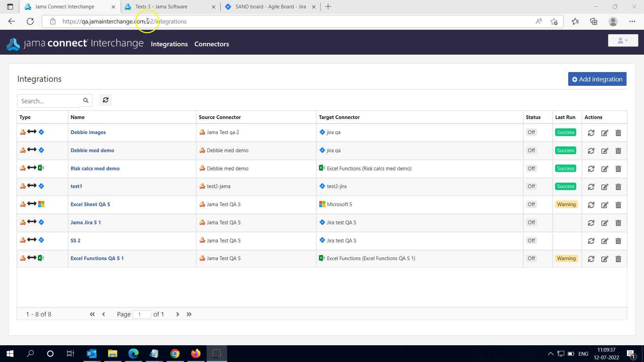Focus the Search input field

(x=50, y=101)
